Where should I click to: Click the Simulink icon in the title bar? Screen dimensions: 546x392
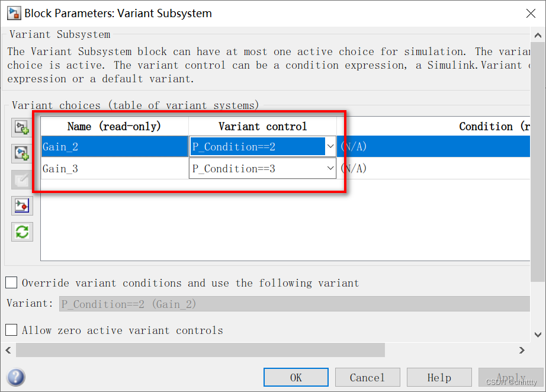pos(13,13)
